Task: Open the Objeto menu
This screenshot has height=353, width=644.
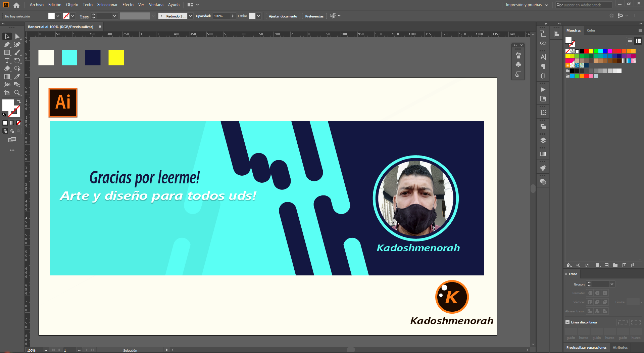Action: click(x=72, y=5)
